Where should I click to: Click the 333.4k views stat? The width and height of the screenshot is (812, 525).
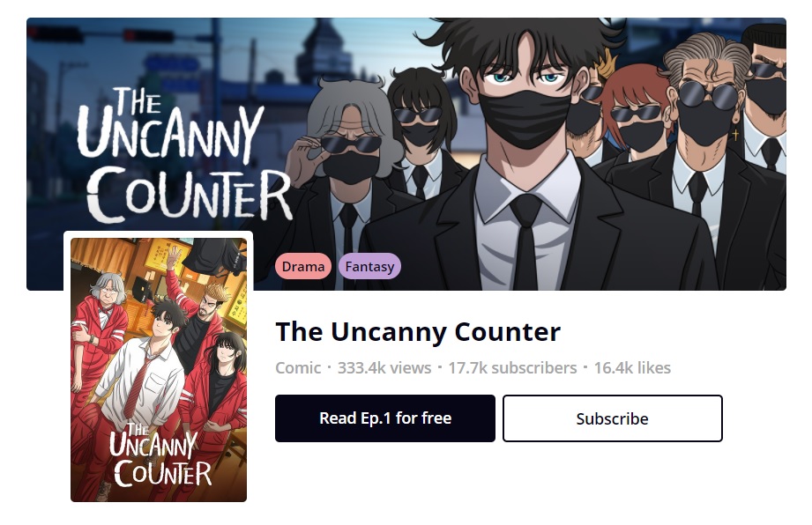pyautogui.click(x=384, y=367)
